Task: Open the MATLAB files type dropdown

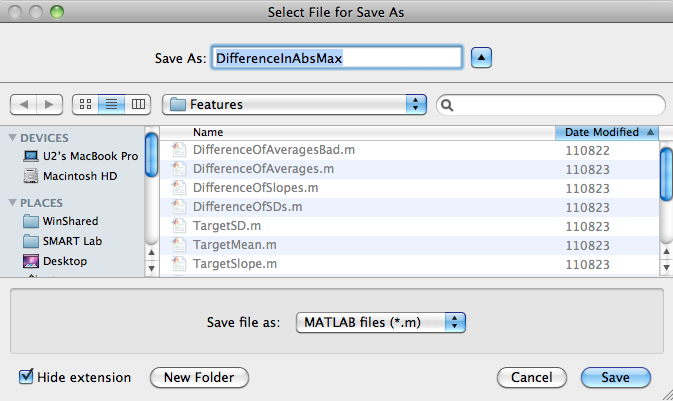Action: click(x=381, y=322)
